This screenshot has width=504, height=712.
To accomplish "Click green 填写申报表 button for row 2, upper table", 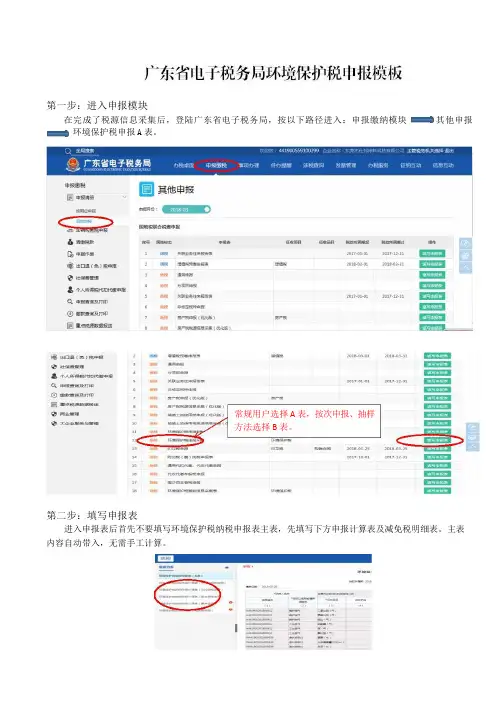I will (432, 264).
